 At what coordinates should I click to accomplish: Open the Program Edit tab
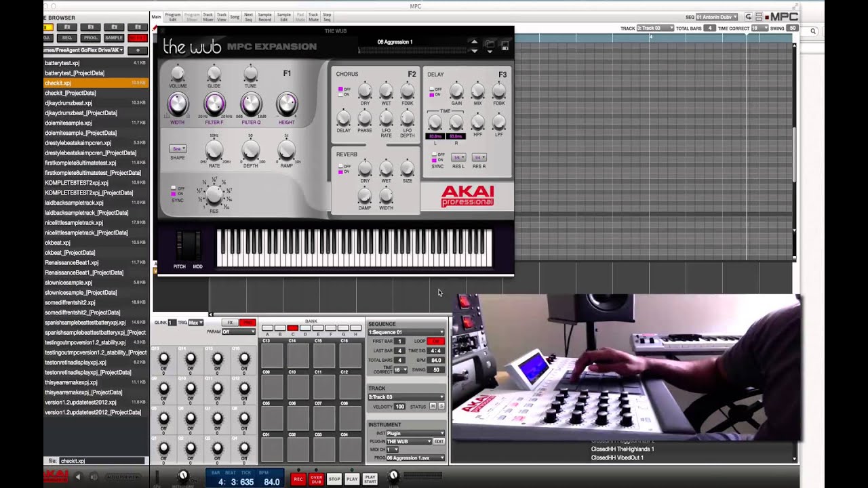coord(172,17)
